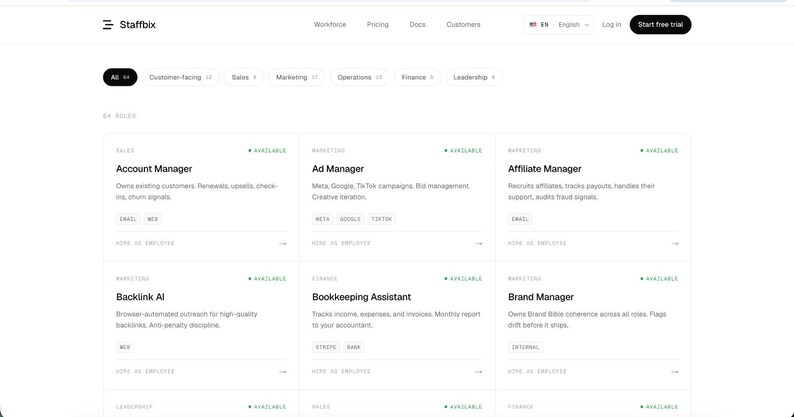Click the 64 ROLES count label

(x=120, y=116)
